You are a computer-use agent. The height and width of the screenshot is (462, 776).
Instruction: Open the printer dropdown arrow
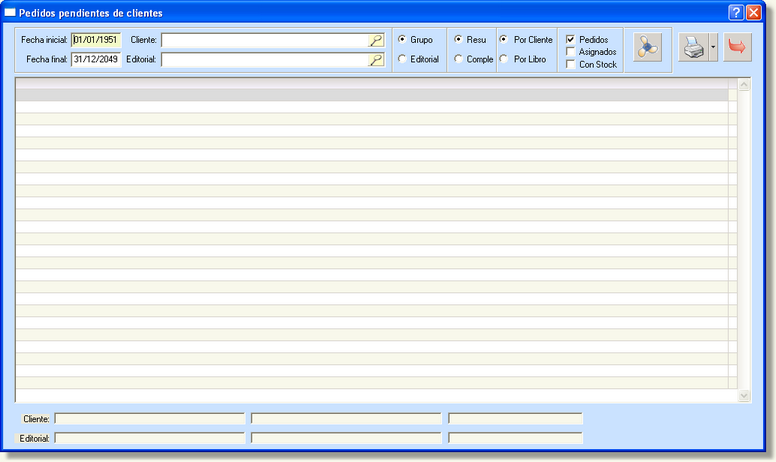[713, 47]
